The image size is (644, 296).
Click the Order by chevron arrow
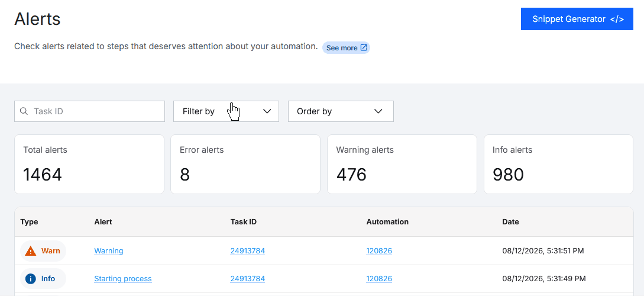[x=378, y=111]
